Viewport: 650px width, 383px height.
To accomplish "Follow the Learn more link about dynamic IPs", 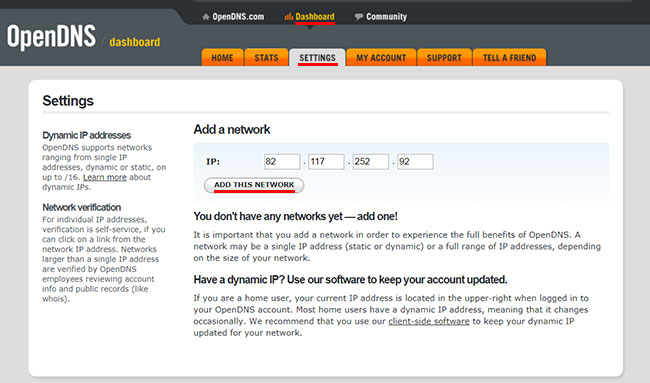I will (x=104, y=177).
